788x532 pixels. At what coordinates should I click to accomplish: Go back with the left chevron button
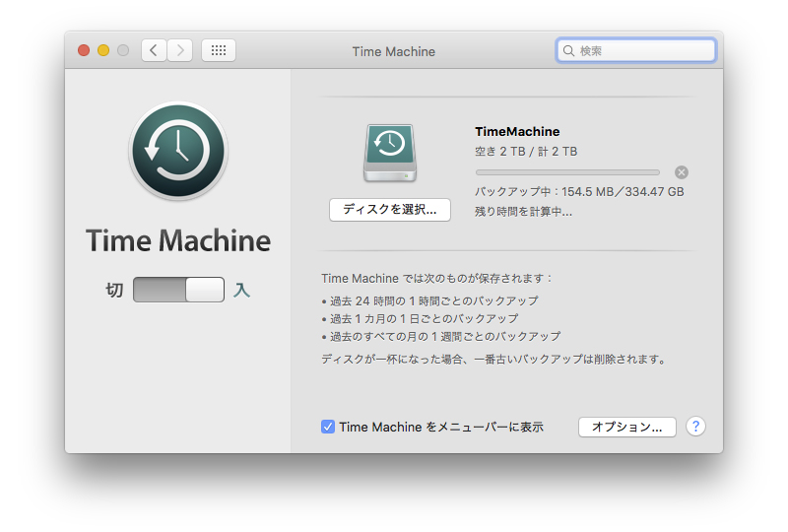point(154,50)
